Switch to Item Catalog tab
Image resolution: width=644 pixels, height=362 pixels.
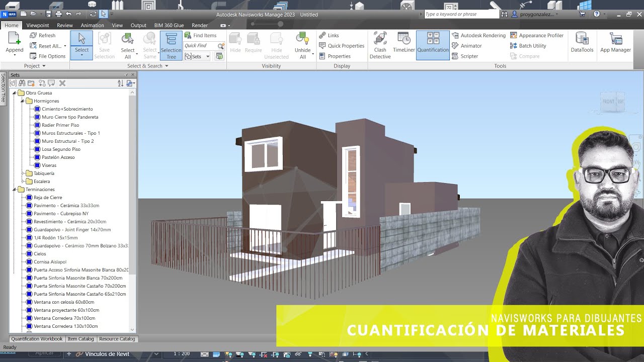pos(80,339)
